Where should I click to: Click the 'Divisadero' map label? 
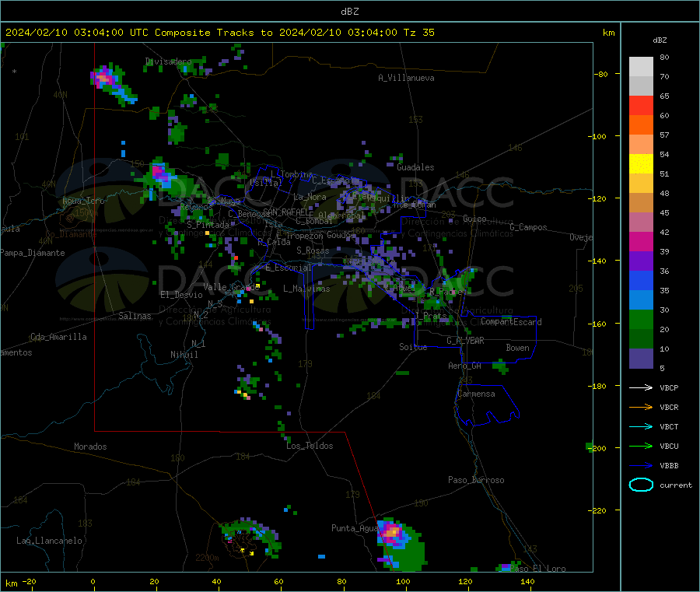click(x=168, y=61)
